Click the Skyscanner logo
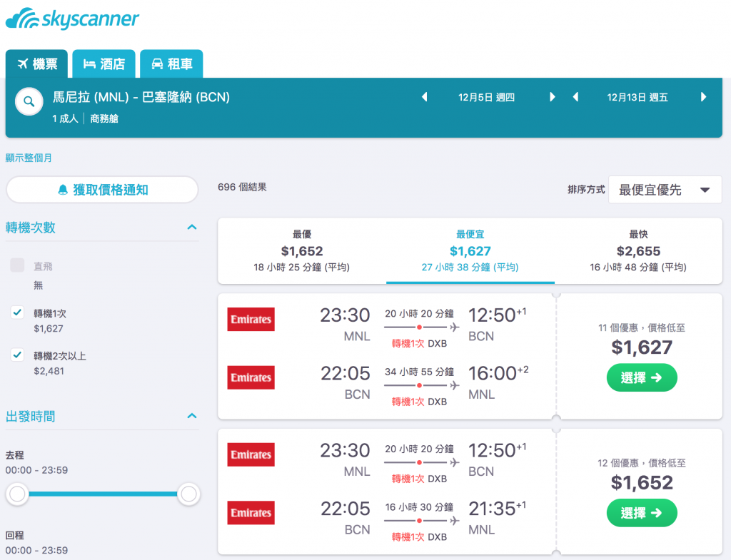The image size is (731, 560). pyautogui.click(x=72, y=19)
